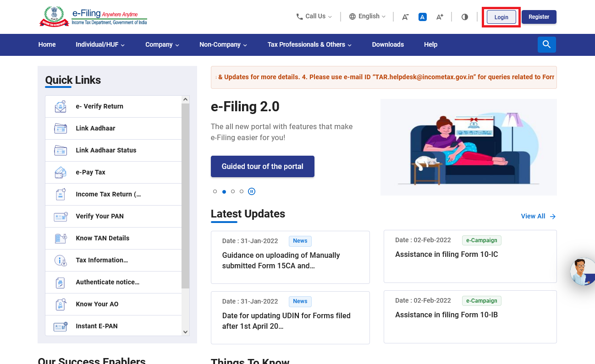Open Instant E-PAN quick link
The width and height of the screenshot is (595, 364).
pos(114,326)
